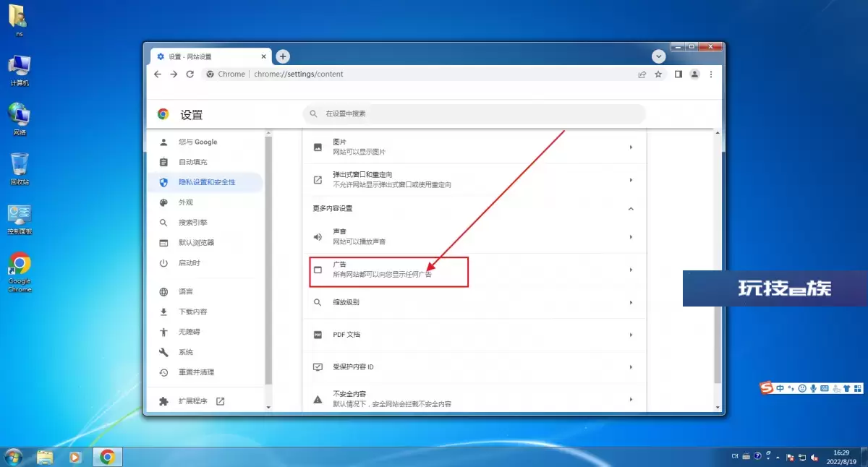Go forward using the browser forward arrow
868x467 pixels.
(174, 74)
